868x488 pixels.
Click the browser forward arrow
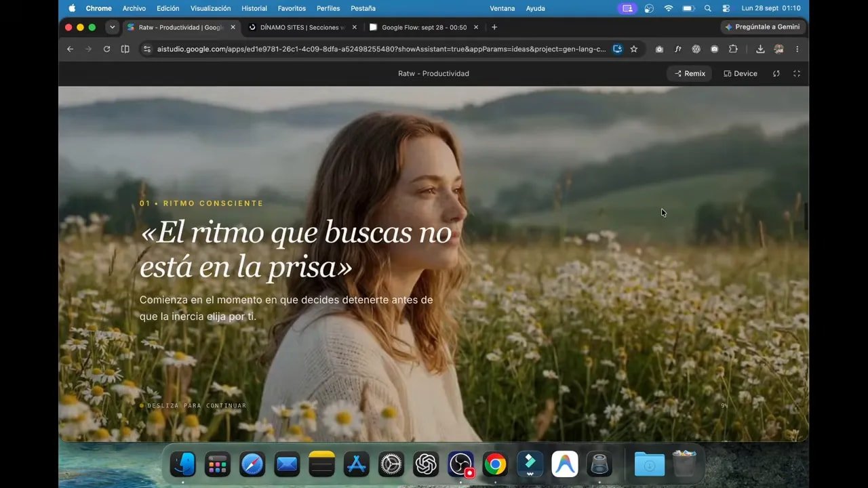(88, 49)
